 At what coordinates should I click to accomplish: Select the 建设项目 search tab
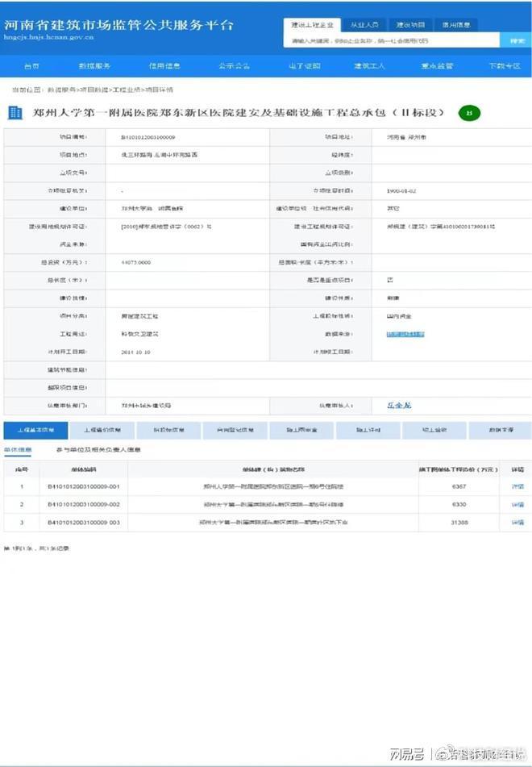coord(410,25)
